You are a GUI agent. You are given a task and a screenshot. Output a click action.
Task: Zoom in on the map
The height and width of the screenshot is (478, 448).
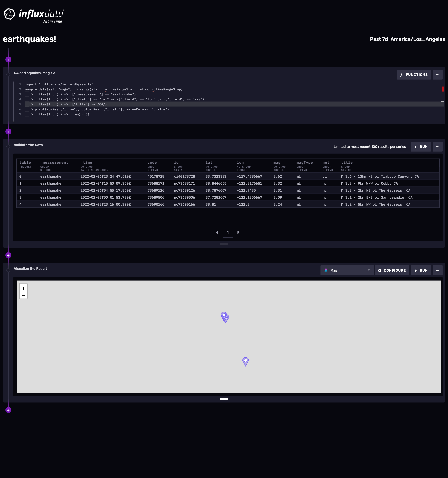pyautogui.click(x=23, y=288)
